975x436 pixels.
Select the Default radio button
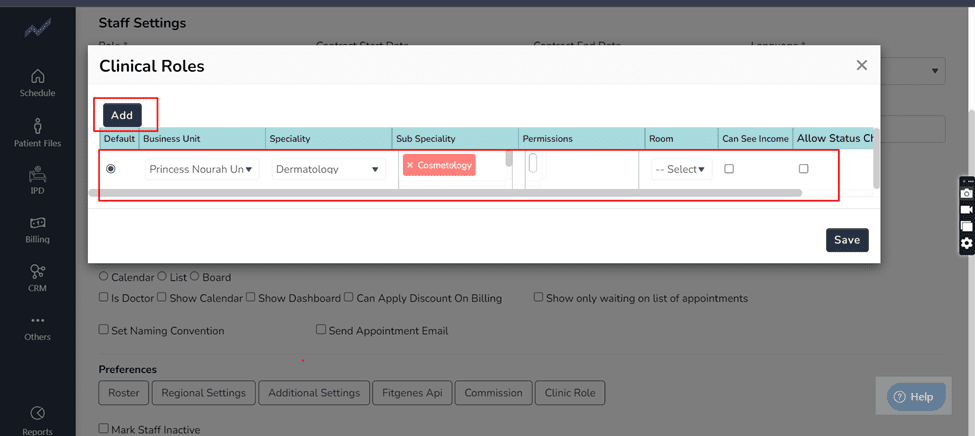click(111, 169)
